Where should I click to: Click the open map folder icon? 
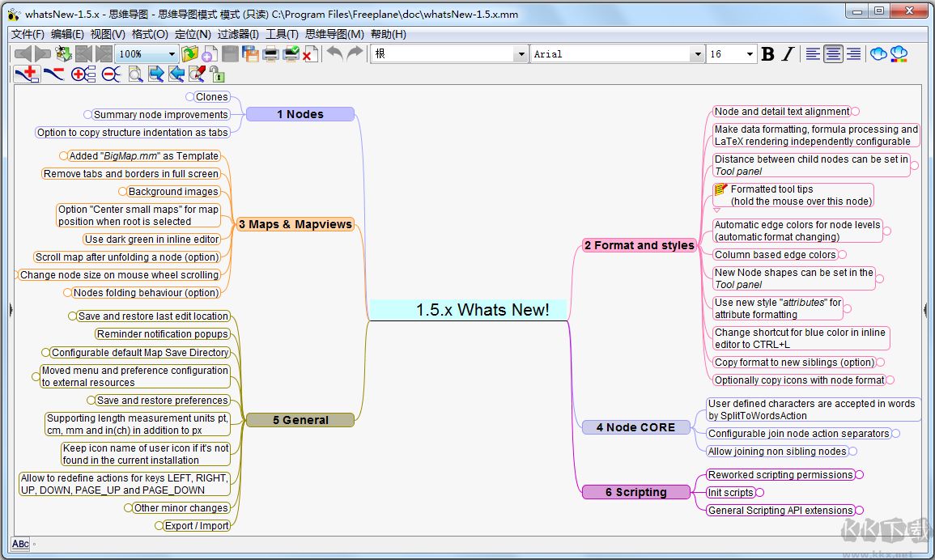coord(189,54)
